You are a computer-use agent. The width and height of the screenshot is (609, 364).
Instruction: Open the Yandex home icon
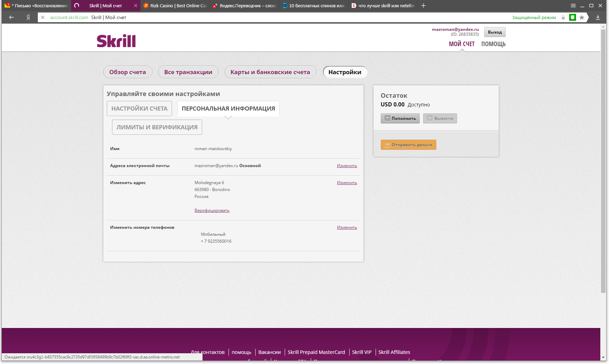[x=28, y=17]
